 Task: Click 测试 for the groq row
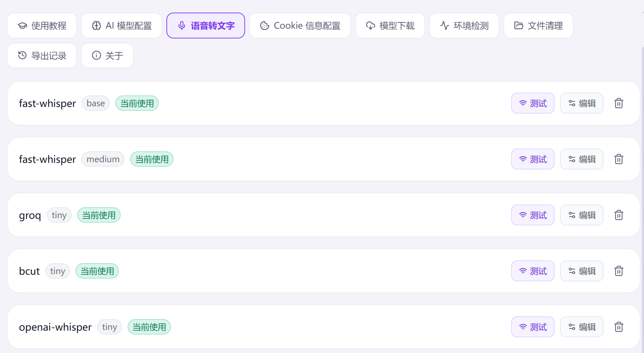tap(533, 215)
